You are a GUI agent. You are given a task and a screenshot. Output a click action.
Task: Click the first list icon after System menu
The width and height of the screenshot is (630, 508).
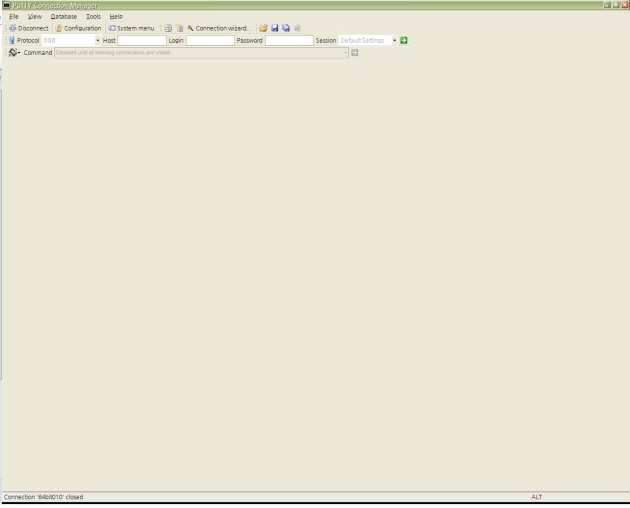click(169, 28)
